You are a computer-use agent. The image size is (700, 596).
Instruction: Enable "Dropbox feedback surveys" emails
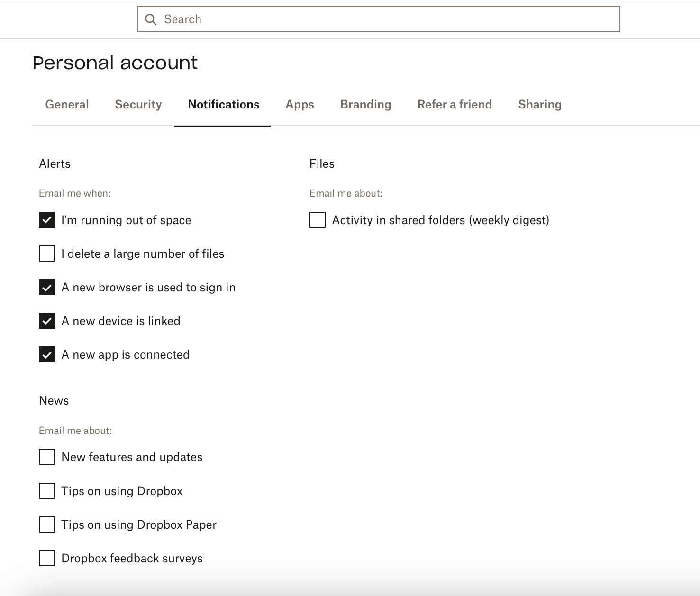point(47,558)
